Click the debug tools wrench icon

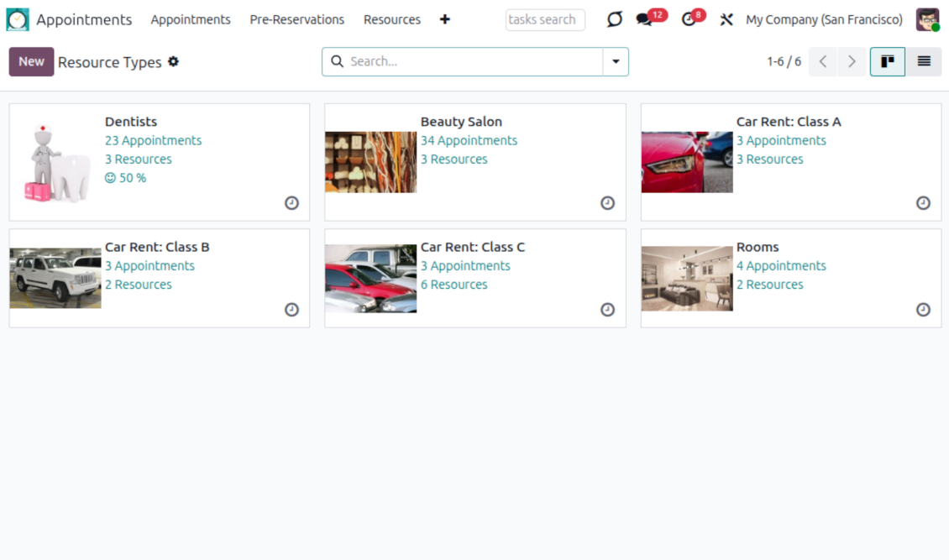(x=726, y=19)
